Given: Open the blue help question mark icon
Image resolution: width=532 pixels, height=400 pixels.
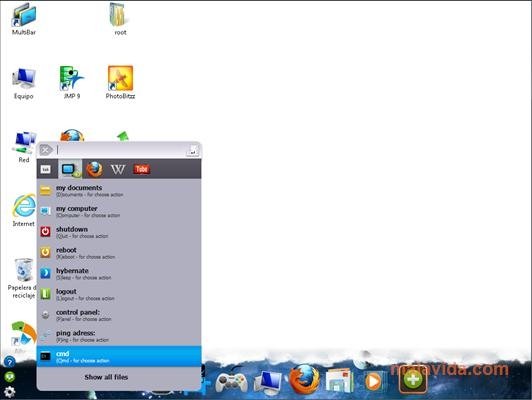Looking at the screenshot, I should pyautogui.click(x=10, y=362).
